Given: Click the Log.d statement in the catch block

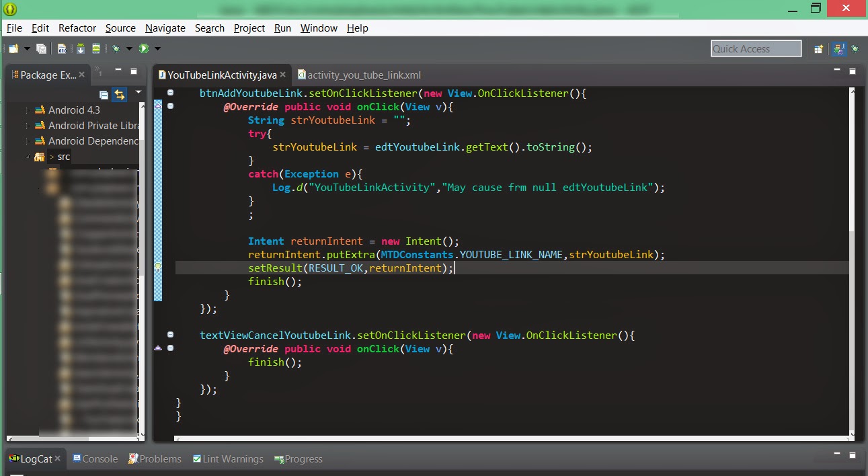Looking at the screenshot, I should (469, 187).
